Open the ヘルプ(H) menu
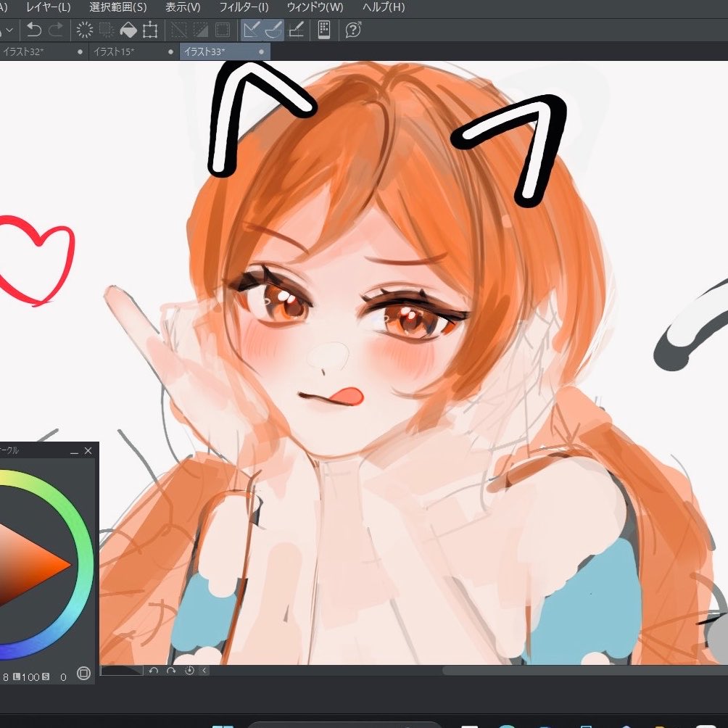The width and height of the screenshot is (728, 728). click(x=384, y=7)
